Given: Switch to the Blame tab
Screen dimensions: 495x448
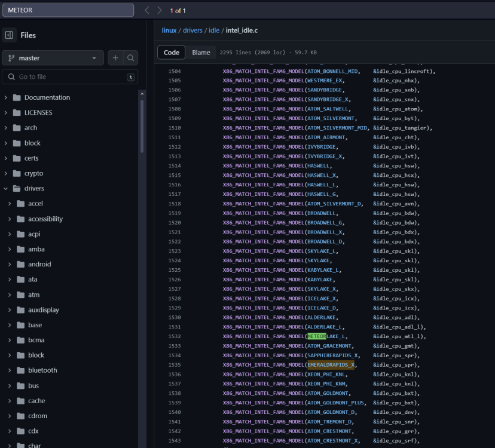Looking at the screenshot, I should (x=201, y=53).
